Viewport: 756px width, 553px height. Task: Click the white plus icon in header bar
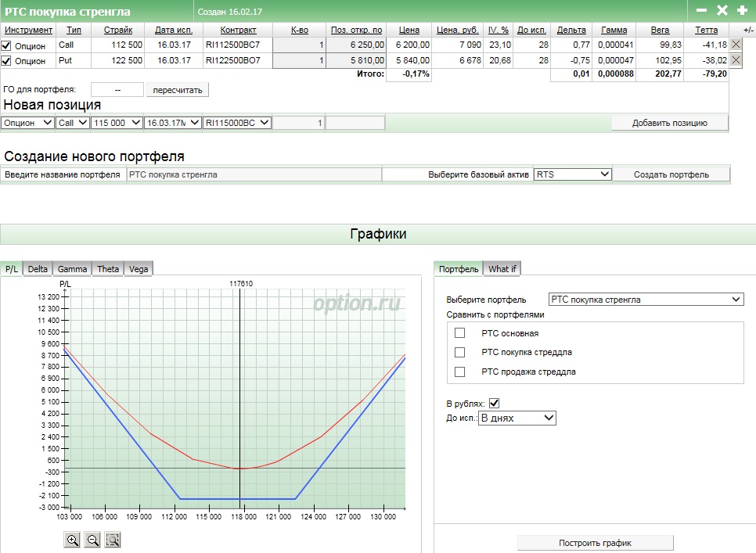(742, 11)
